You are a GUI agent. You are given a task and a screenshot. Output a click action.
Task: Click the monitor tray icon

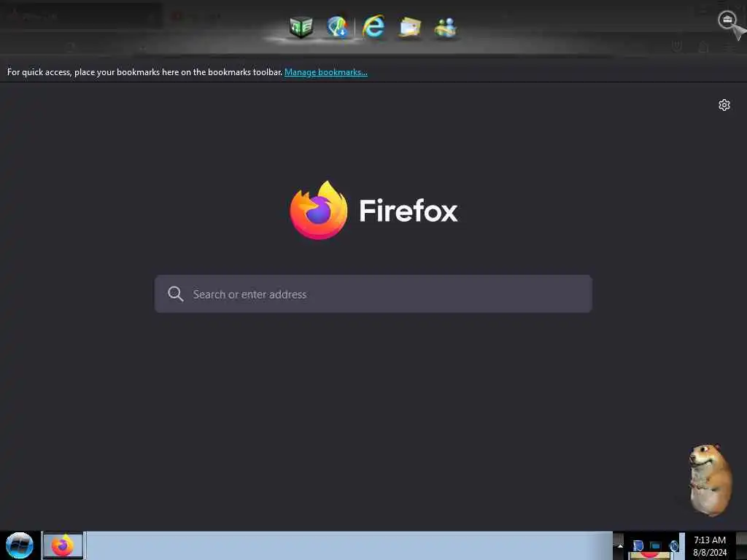(656, 545)
